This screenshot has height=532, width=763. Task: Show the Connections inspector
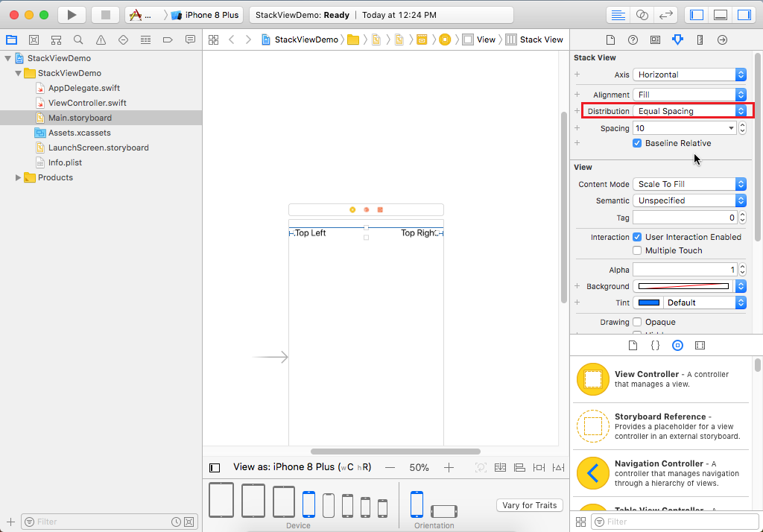point(722,40)
